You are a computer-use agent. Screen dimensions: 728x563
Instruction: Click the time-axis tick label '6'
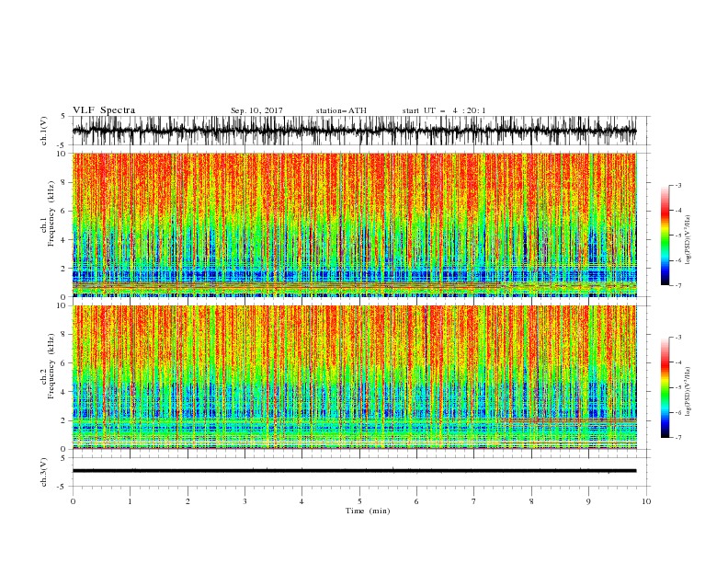pos(416,501)
